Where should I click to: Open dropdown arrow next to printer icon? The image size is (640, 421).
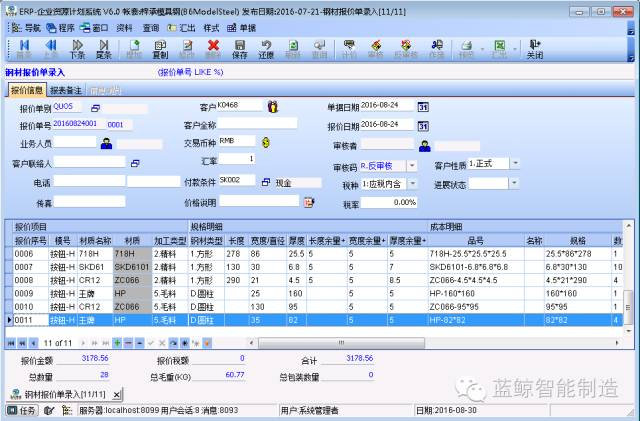(482, 49)
